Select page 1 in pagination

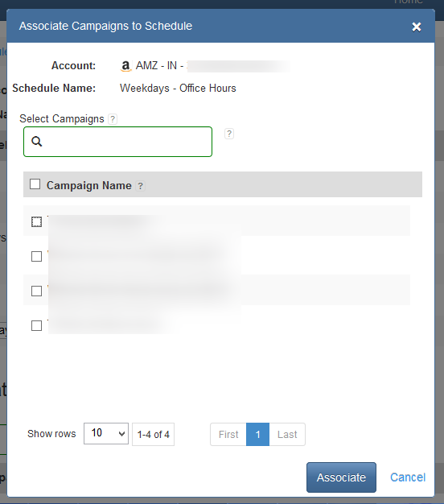[x=258, y=435]
